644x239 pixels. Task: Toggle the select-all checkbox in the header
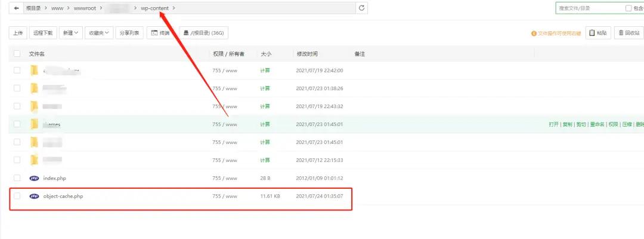click(x=17, y=54)
